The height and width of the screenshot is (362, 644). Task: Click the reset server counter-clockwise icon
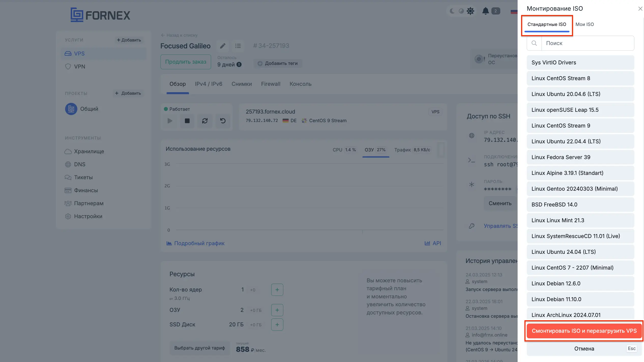223,121
